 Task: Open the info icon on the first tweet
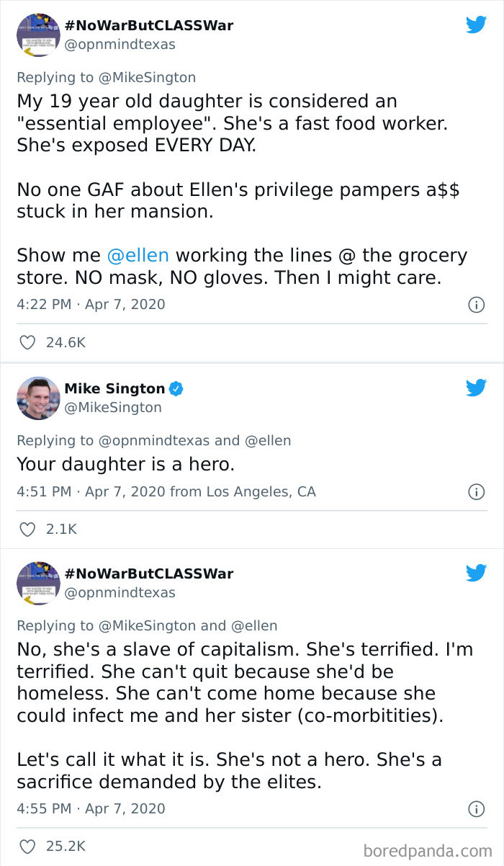click(x=476, y=304)
